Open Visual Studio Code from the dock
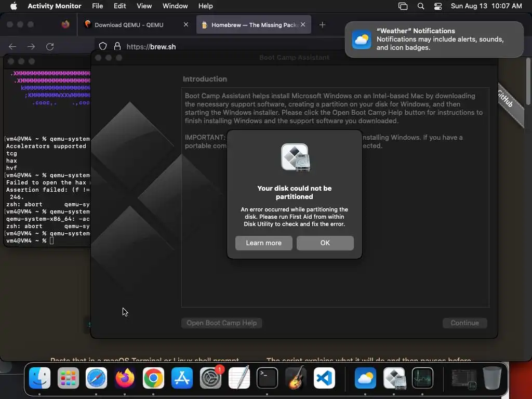 click(324, 378)
